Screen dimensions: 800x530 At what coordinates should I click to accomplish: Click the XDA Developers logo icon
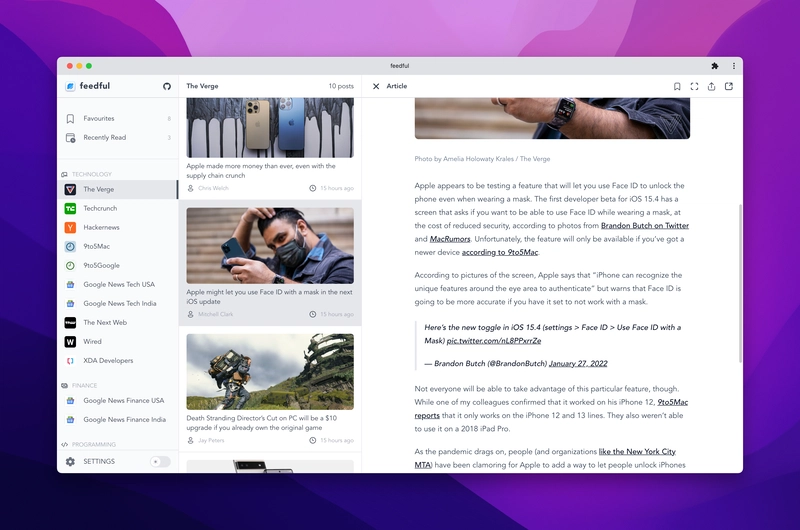(70, 361)
